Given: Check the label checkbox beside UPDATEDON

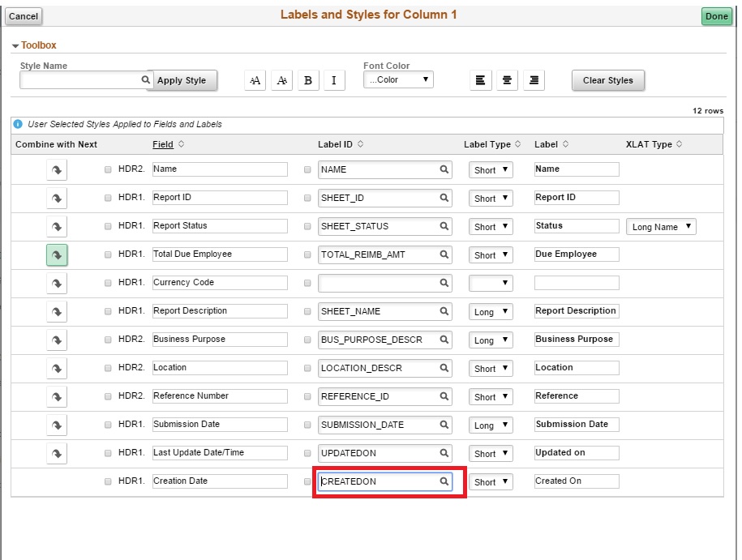Looking at the screenshot, I should point(307,453).
